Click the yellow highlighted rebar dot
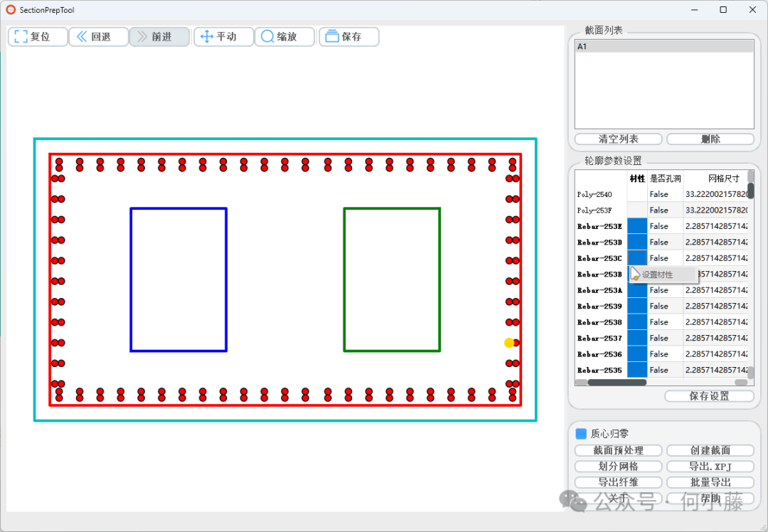This screenshot has height=532, width=768. [x=509, y=343]
